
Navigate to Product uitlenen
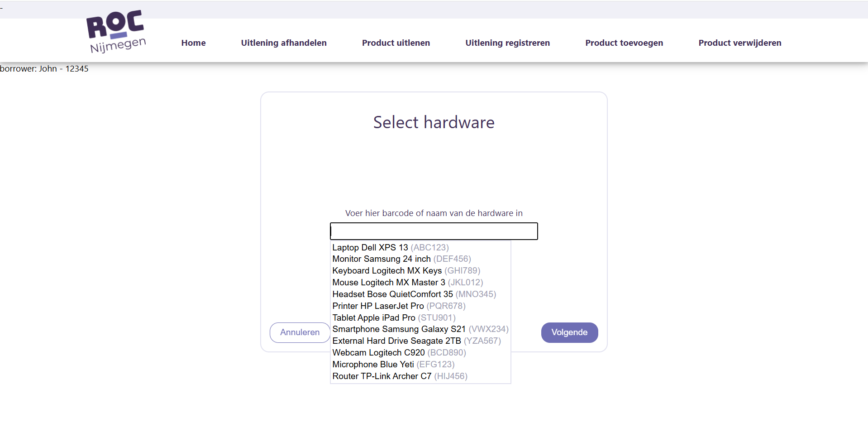[396, 43]
